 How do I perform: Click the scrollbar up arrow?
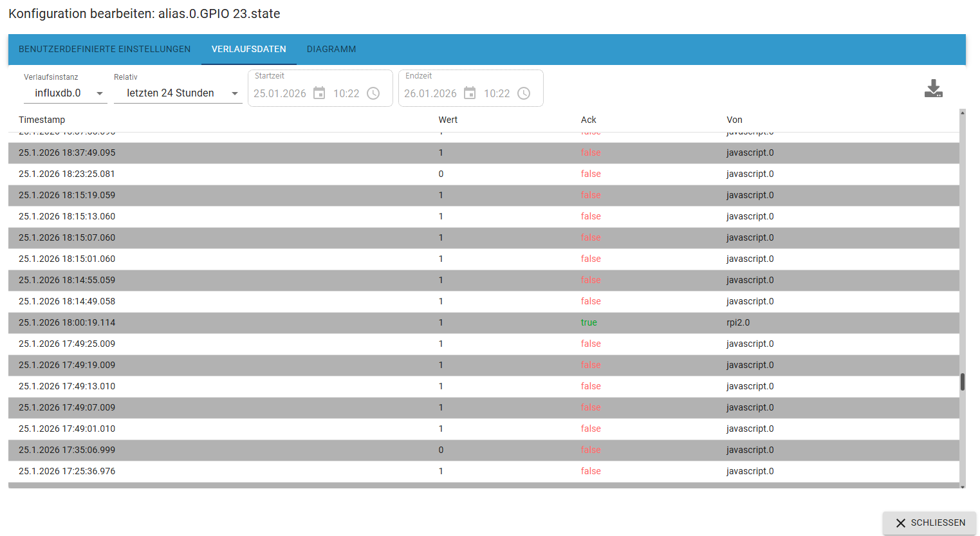pyautogui.click(x=963, y=113)
